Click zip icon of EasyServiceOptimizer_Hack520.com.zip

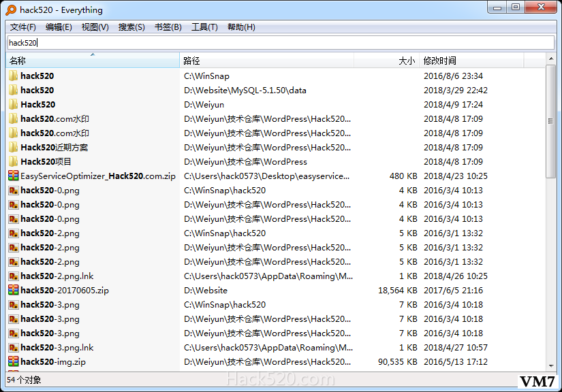click(x=13, y=176)
